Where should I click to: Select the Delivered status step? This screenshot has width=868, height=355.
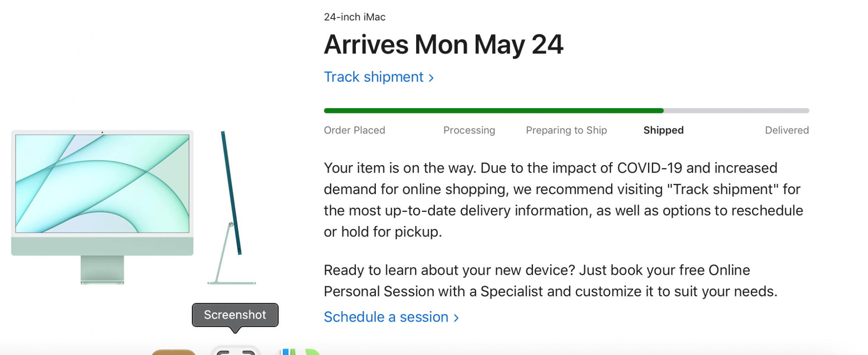pyautogui.click(x=786, y=130)
